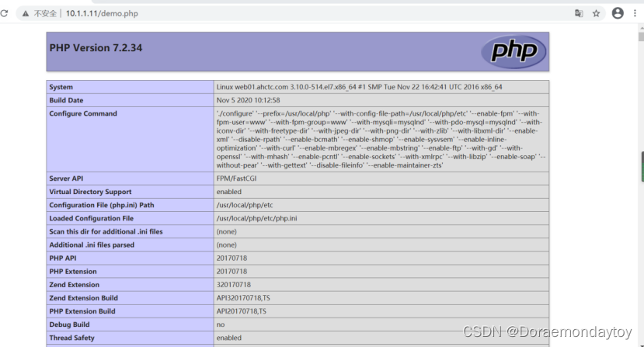The width and height of the screenshot is (644, 347).
Task: Click the /usr/local/php/etc/php.ini value
Action: tap(256, 218)
